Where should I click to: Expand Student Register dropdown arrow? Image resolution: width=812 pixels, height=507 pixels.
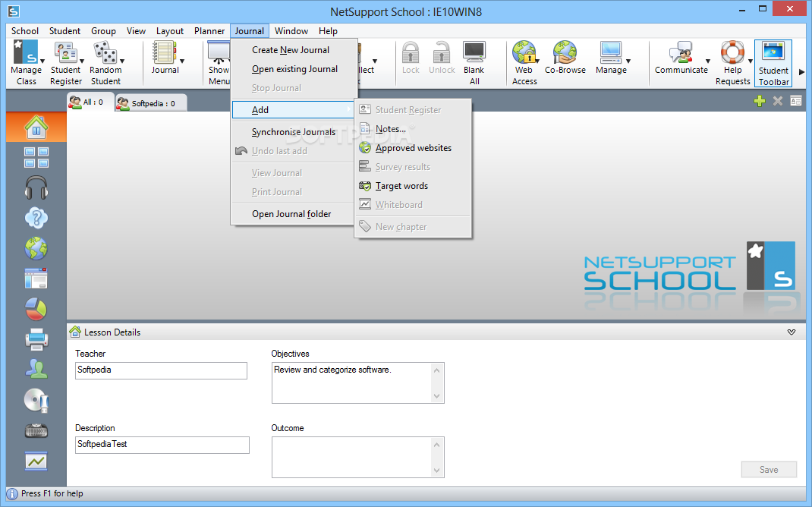pos(82,61)
